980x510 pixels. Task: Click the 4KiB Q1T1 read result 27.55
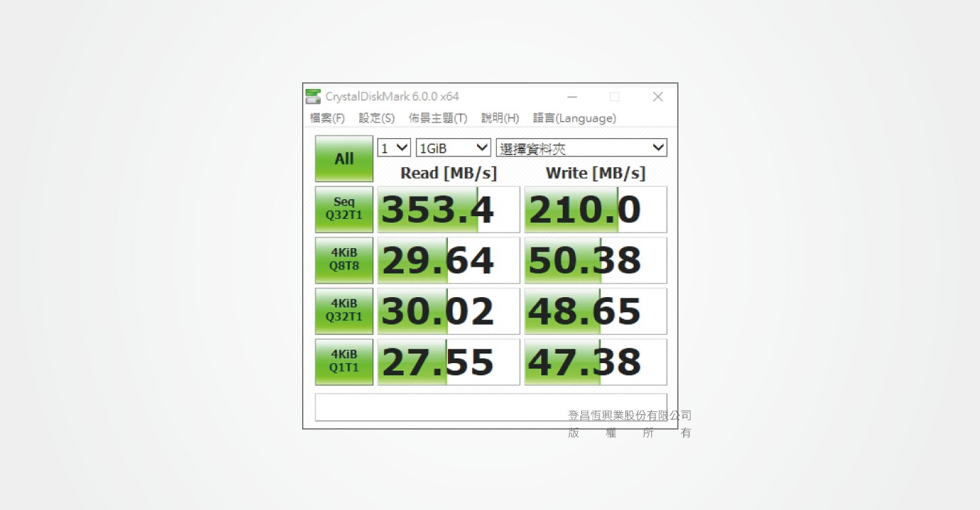(448, 362)
